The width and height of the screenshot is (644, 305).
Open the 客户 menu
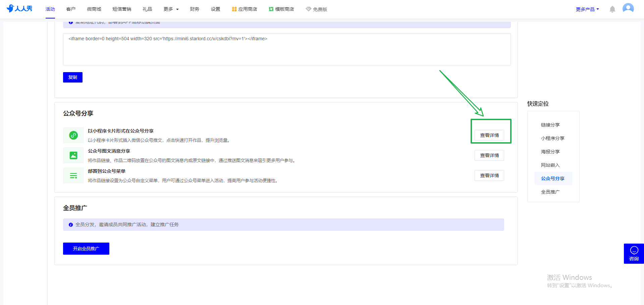pyautogui.click(x=71, y=9)
